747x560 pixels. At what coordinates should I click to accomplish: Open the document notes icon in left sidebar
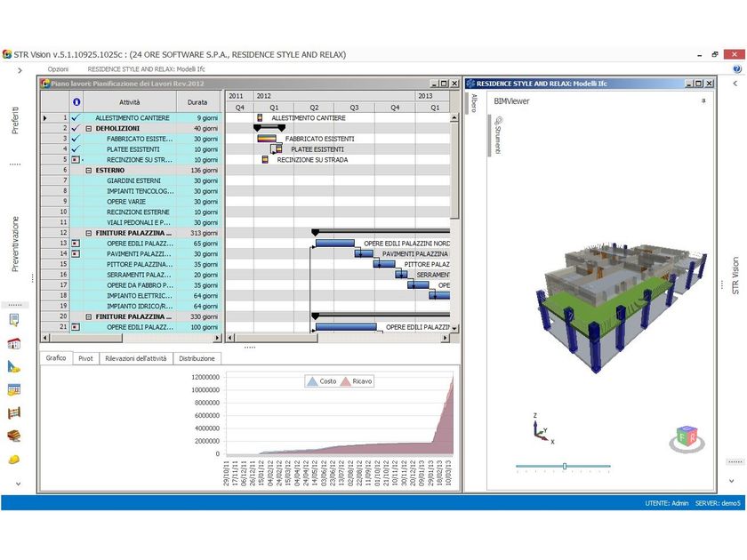click(14, 321)
